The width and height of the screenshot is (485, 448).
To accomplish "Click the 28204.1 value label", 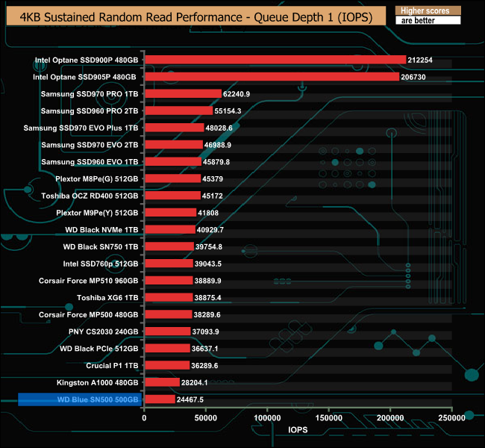I will coord(194,383).
